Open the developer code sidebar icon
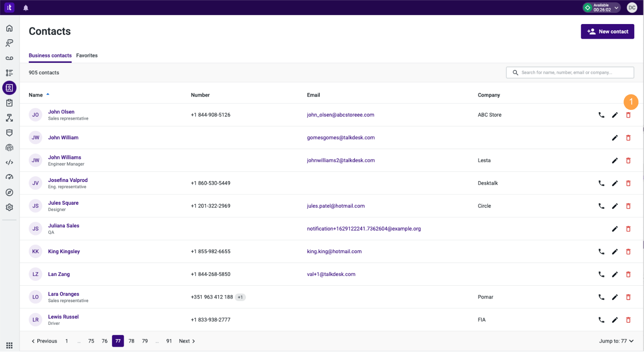The image size is (644, 352). (9, 162)
